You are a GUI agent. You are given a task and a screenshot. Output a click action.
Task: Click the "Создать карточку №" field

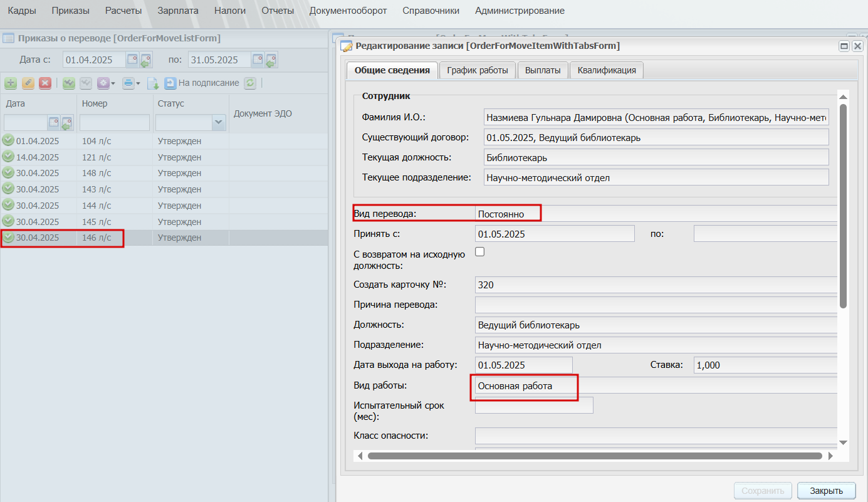pos(656,285)
